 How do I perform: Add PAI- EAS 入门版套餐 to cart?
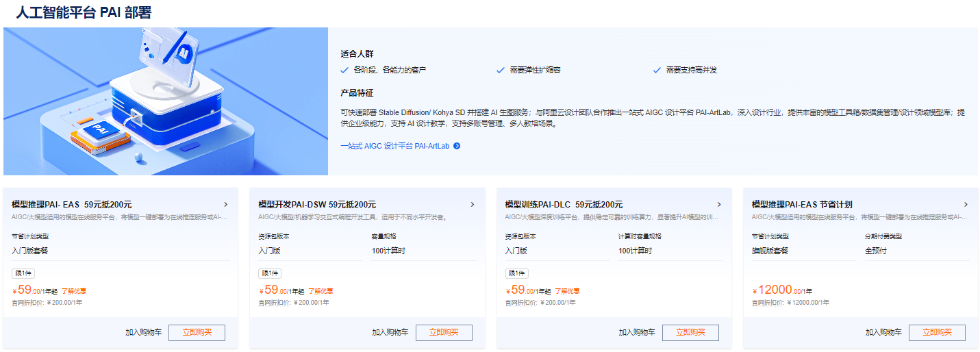144,332
